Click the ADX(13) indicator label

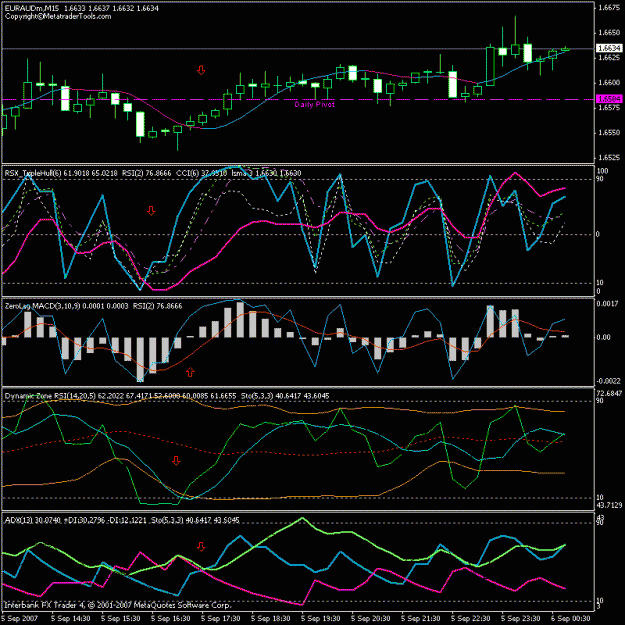19,520
